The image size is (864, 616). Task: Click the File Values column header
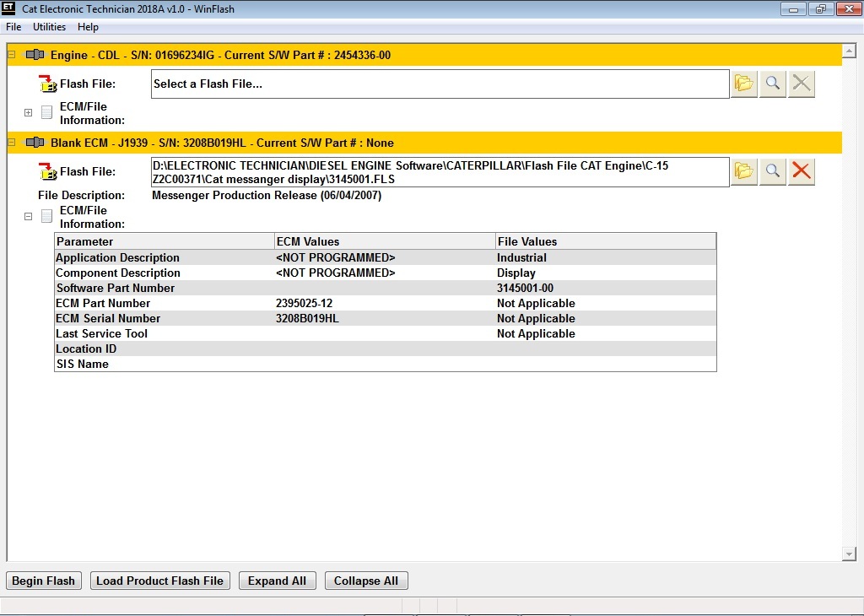point(606,241)
